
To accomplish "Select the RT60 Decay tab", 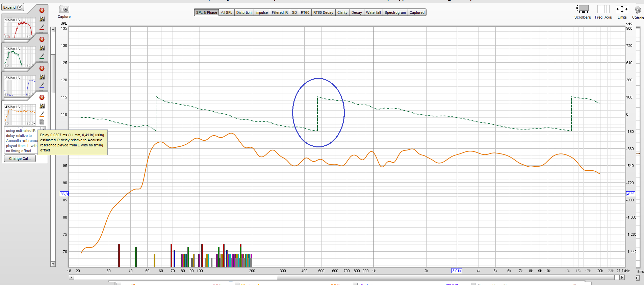I will 323,12.
